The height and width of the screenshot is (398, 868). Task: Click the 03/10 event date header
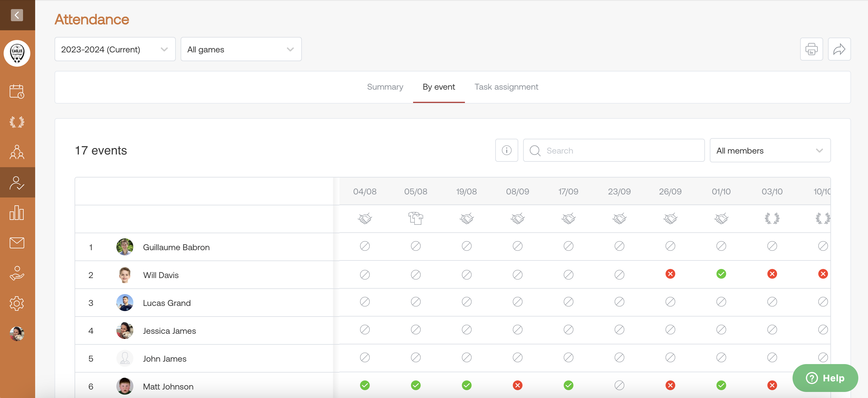[772, 192]
